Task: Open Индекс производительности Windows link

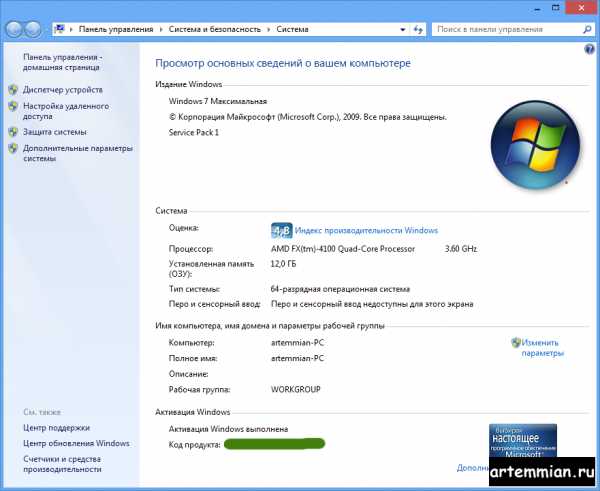Action: pyautogui.click(x=366, y=230)
